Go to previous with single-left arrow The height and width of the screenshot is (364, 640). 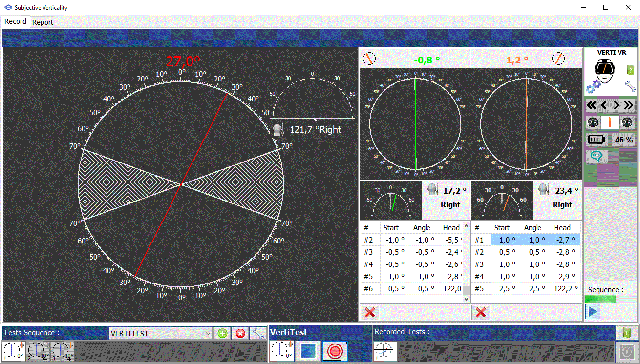(x=604, y=105)
